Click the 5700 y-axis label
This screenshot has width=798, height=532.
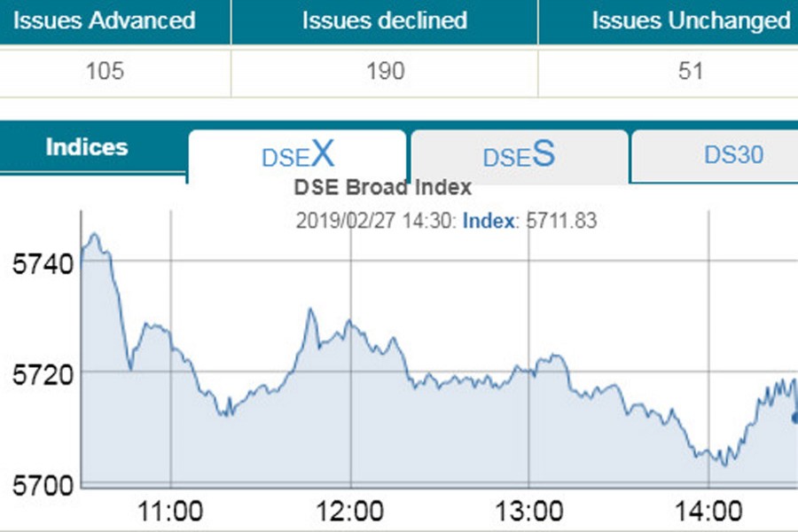pos(37,485)
